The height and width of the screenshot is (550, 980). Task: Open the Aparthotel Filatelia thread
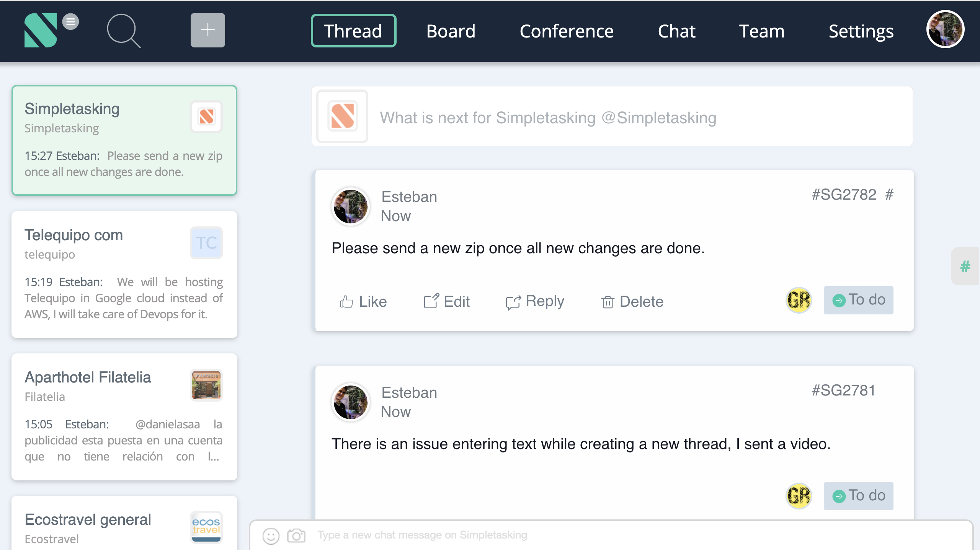(x=124, y=417)
